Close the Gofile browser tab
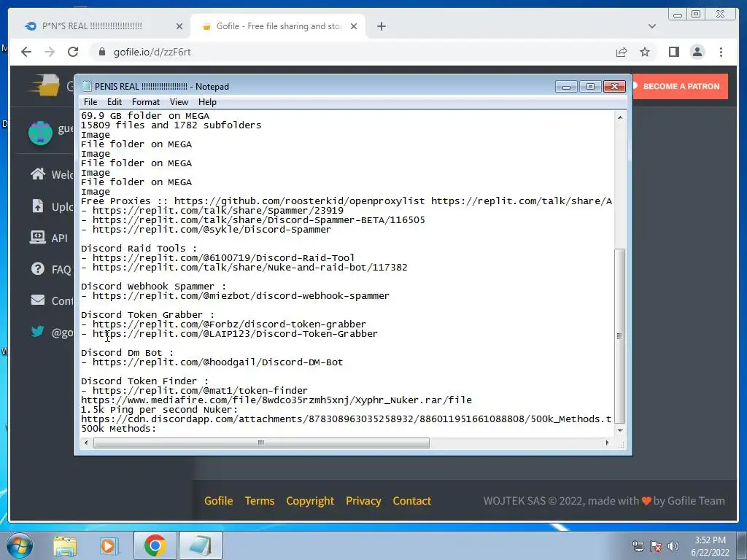The height and width of the screenshot is (560, 747). 354,26
